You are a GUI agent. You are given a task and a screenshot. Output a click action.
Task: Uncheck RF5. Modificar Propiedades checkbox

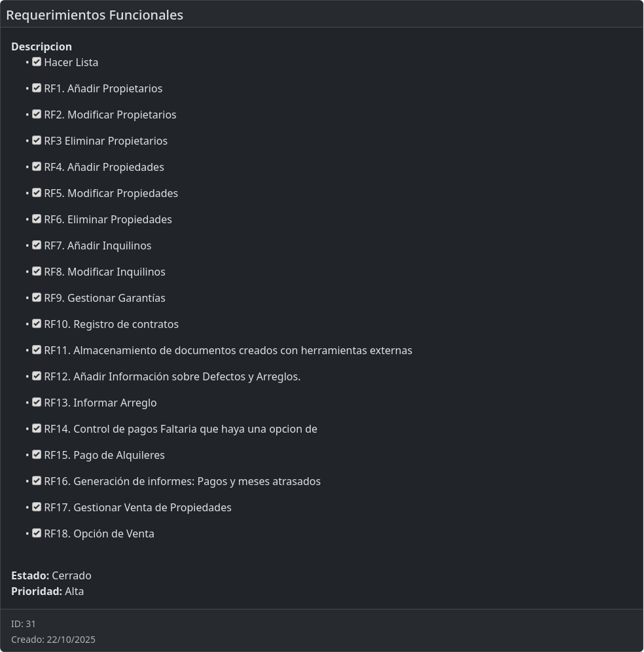(x=37, y=193)
